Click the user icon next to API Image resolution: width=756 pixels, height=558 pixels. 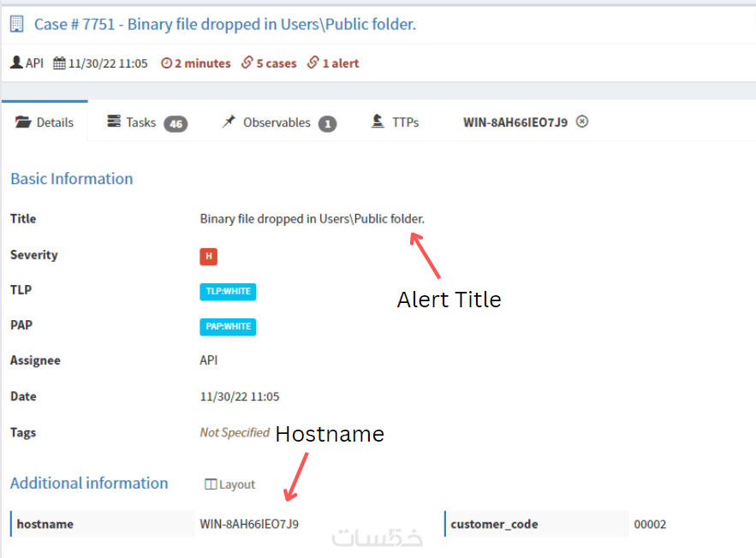[x=16, y=62]
